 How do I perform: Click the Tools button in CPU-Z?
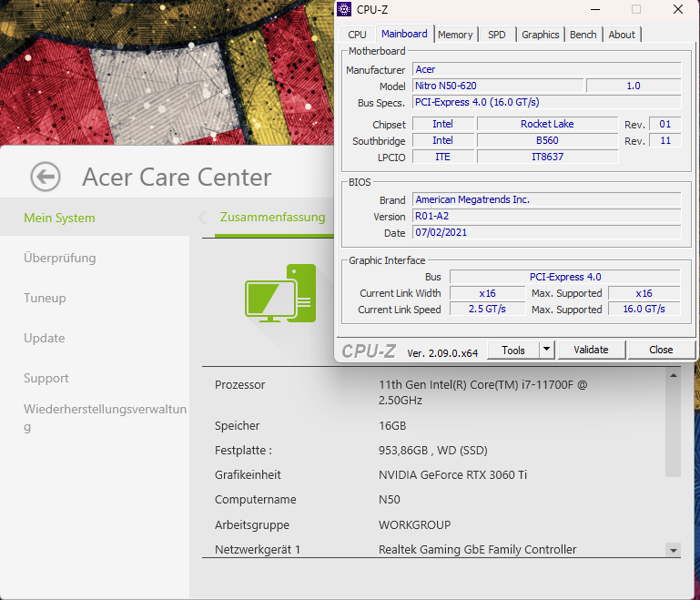(x=513, y=350)
